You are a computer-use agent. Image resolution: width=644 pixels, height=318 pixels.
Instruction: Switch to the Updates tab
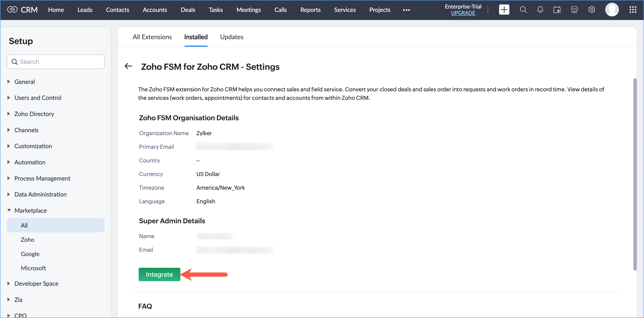tap(231, 37)
